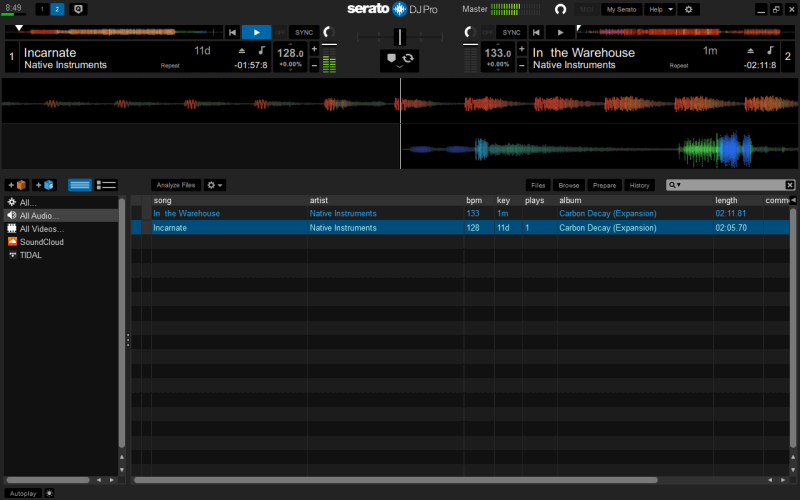Click deck 2 gain knob
The width and height of the screenshot is (800, 500).
click(470, 32)
